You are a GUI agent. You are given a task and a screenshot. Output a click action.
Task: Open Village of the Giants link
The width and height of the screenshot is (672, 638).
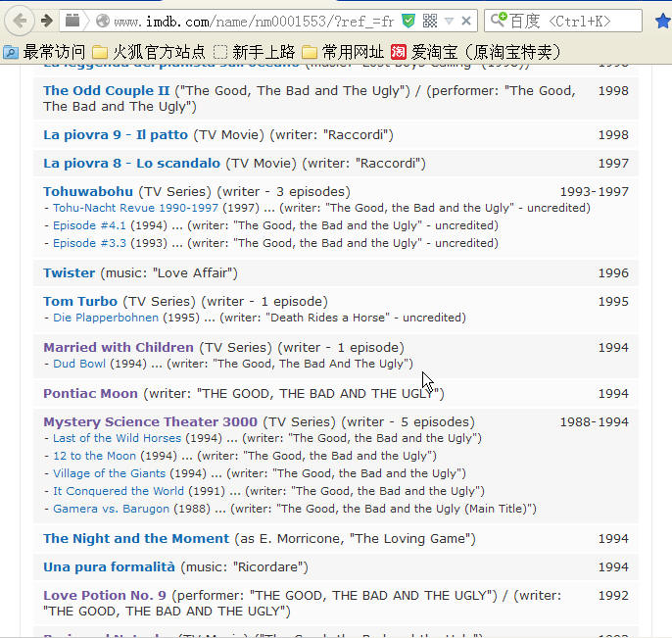(x=109, y=473)
